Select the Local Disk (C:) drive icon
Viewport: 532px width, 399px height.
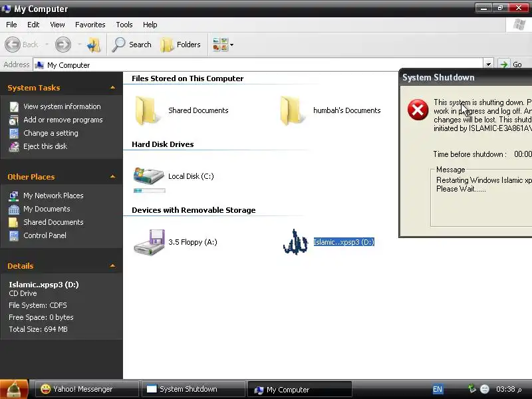[148, 176]
